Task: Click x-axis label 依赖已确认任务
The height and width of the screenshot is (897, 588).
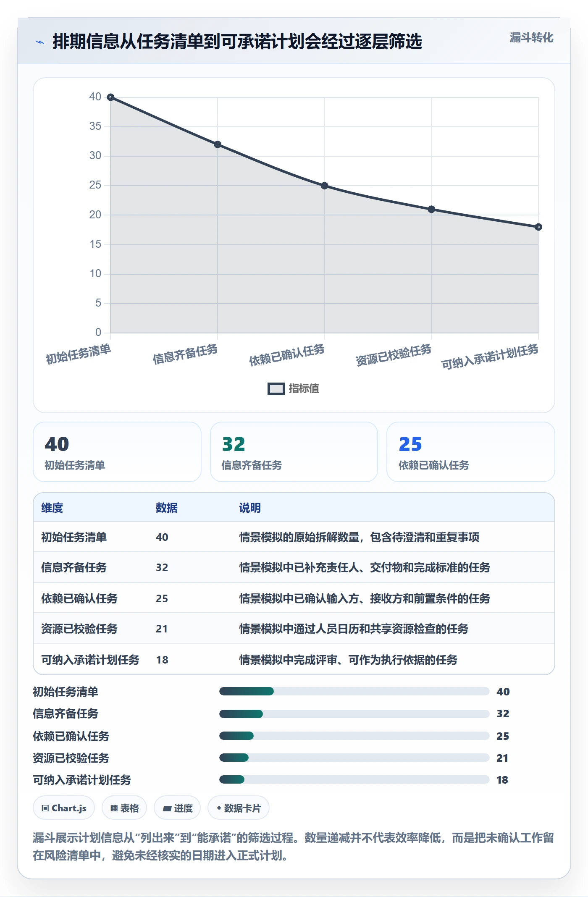Action: [287, 355]
